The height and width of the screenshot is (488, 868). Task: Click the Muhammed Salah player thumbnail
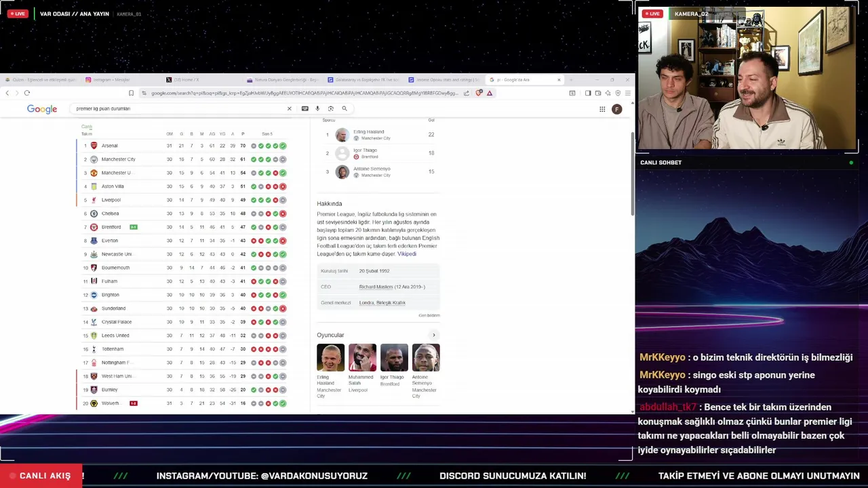point(362,358)
